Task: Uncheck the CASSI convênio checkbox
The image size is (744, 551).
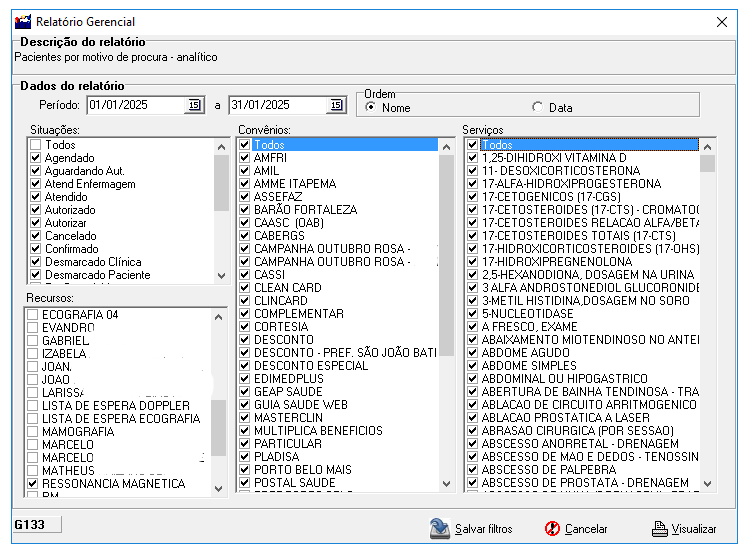Action: pos(245,275)
